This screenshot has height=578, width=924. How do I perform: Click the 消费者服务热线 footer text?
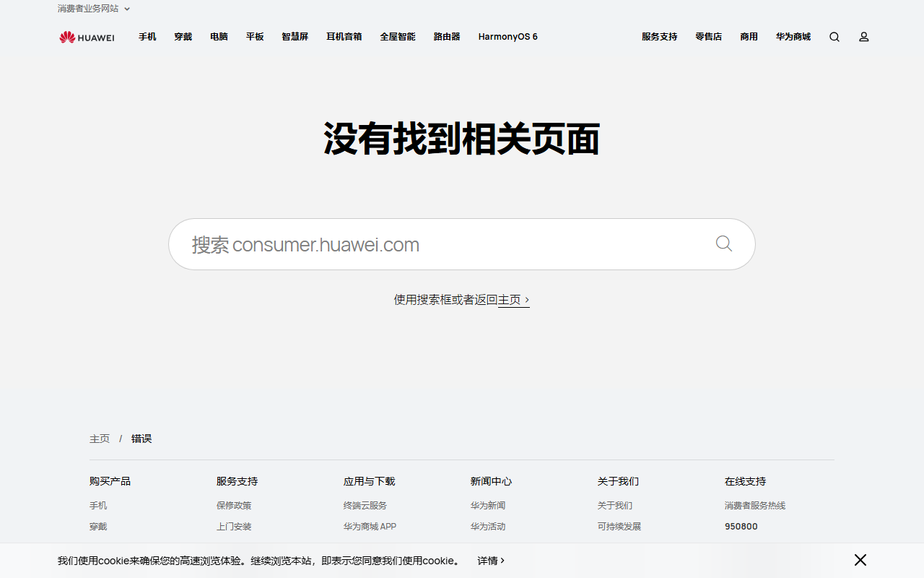point(755,506)
